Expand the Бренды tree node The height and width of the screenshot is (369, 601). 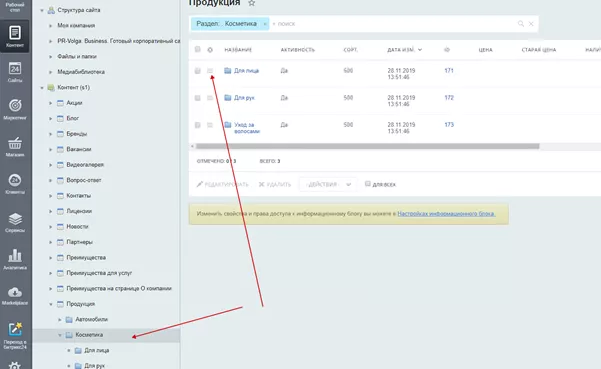(x=50, y=134)
